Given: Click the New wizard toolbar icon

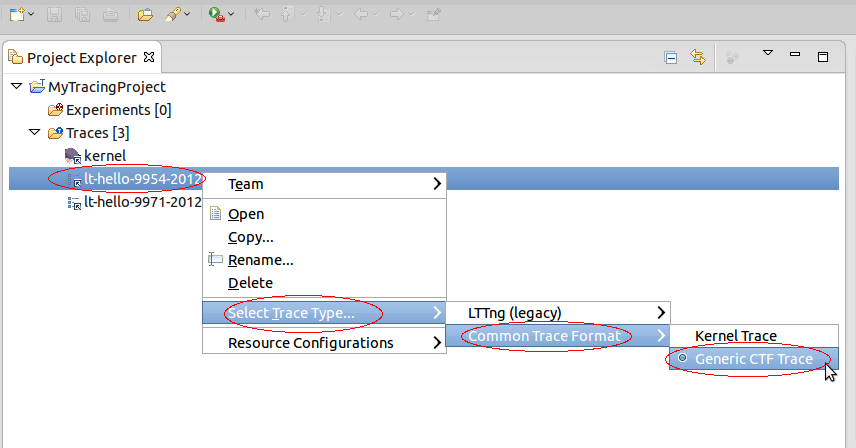Looking at the screenshot, I should [18, 14].
